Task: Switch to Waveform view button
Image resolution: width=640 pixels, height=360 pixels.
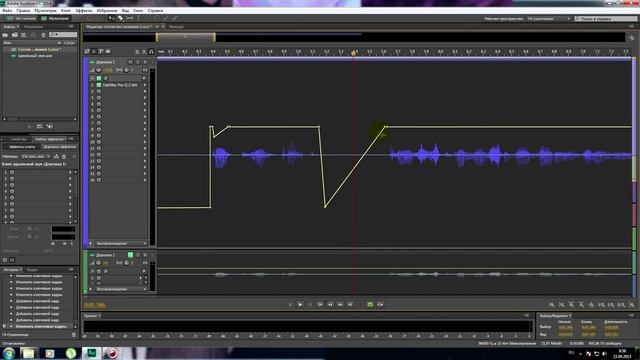Action: (21, 18)
